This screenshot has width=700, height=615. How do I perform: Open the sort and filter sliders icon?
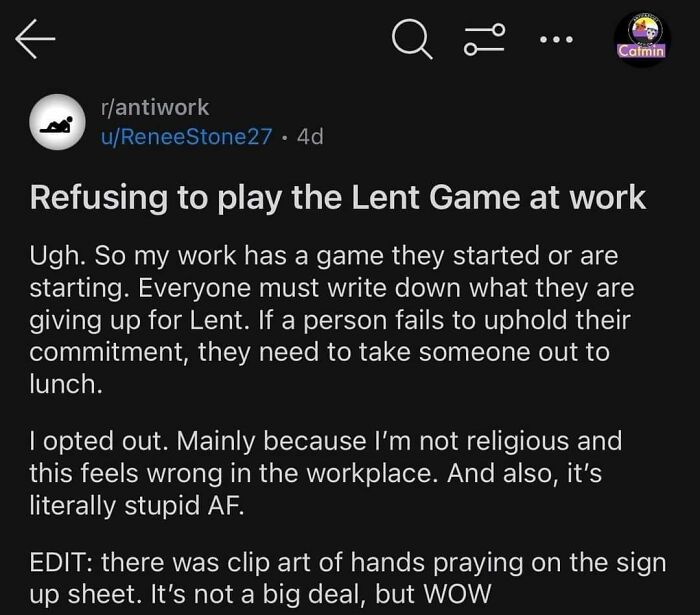pyautogui.click(x=485, y=42)
